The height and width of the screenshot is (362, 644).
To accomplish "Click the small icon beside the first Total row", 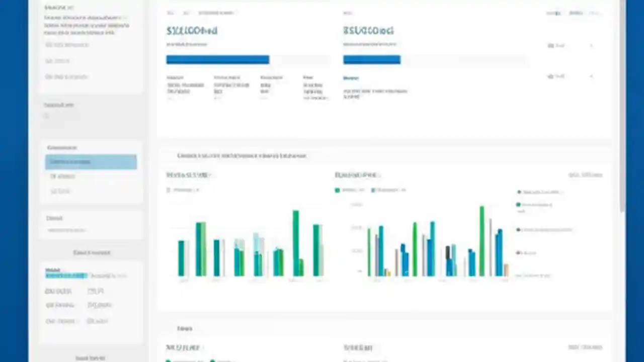I will [550, 45].
